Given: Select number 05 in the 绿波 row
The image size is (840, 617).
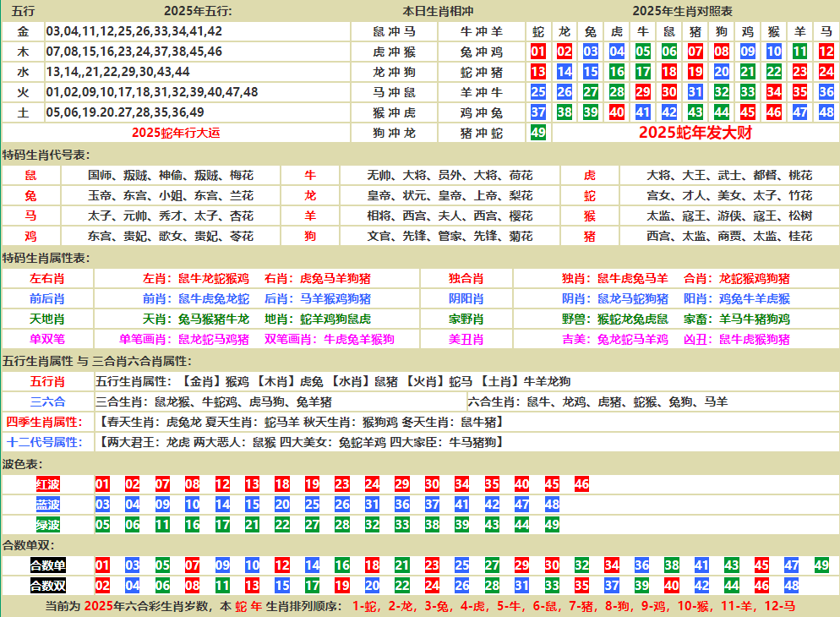Looking at the screenshot, I should [x=103, y=525].
